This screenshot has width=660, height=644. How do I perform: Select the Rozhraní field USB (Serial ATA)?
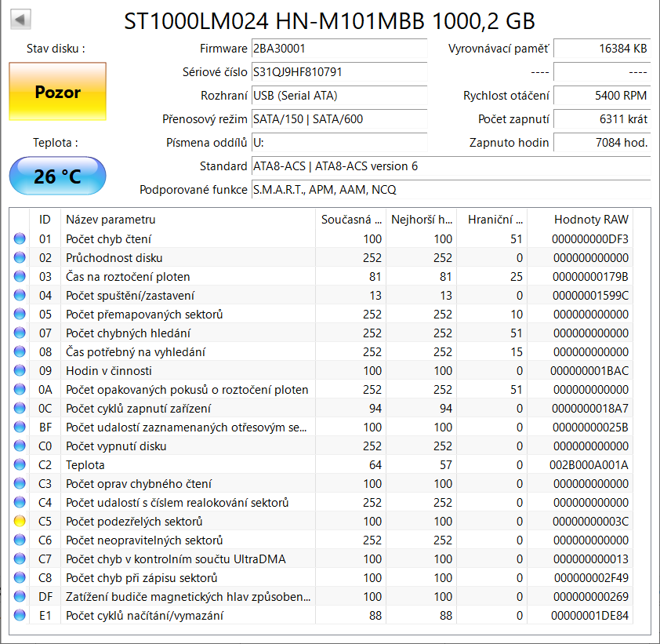339,96
